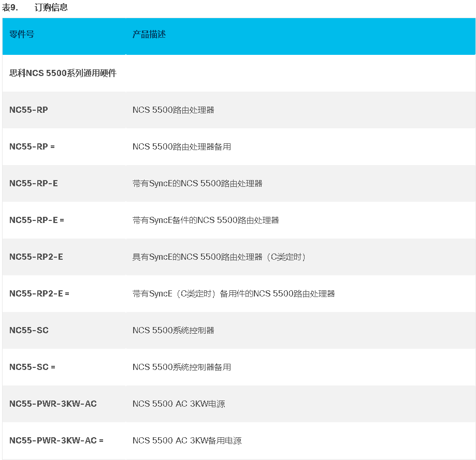Click description 带有SyncE的NCS 5500路由处理器
The width and height of the screenshot is (476, 460).
pos(197,183)
